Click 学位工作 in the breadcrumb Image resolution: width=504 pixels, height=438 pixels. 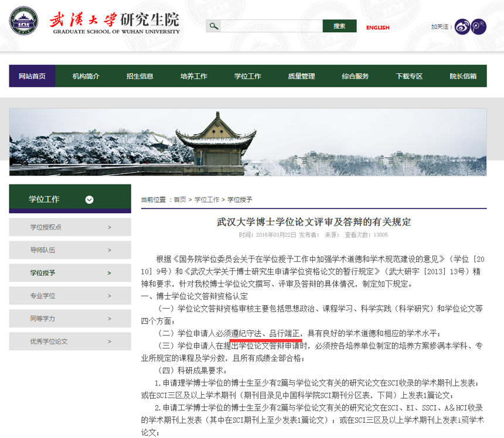207,200
